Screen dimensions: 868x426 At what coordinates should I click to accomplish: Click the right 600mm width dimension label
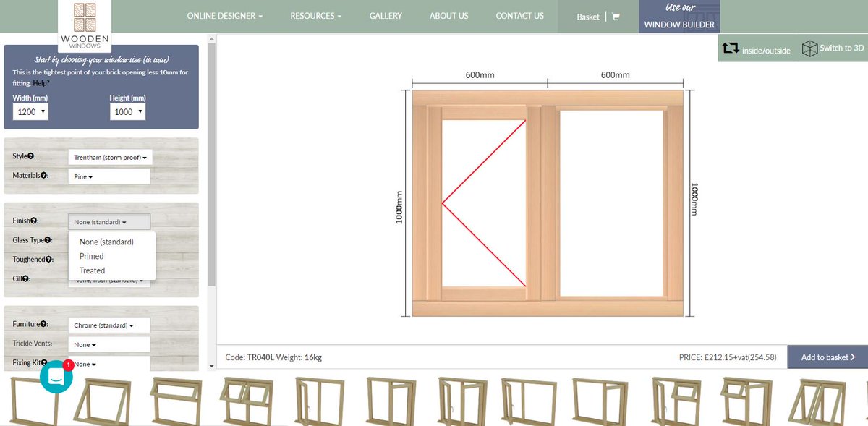[616, 75]
